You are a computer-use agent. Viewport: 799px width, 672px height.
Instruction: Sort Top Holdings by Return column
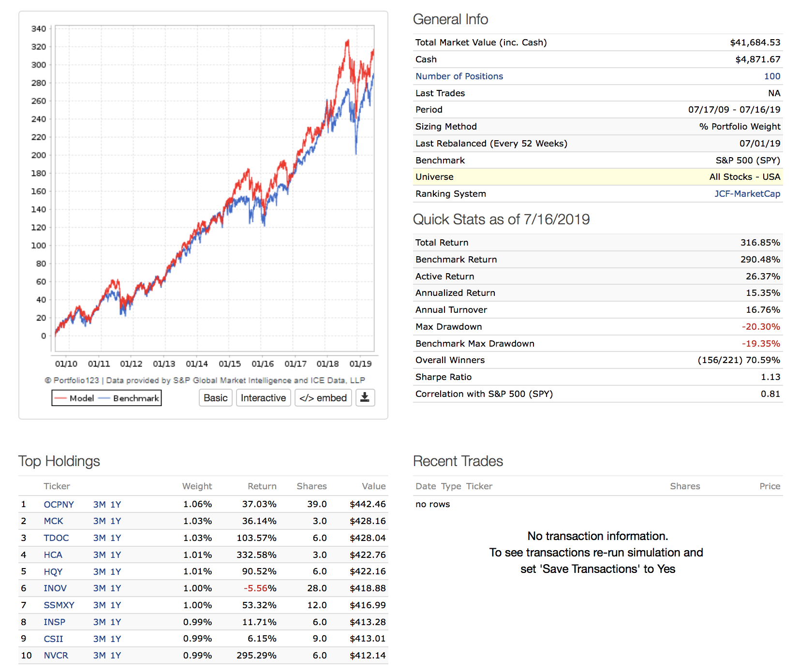pyautogui.click(x=262, y=486)
